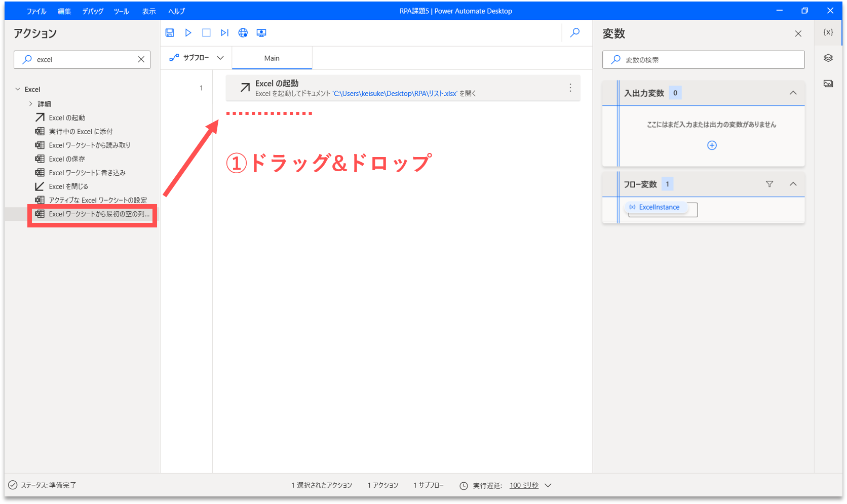
Task: Click the 100 ミリ秒 run delay link
Action: [x=524, y=485]
